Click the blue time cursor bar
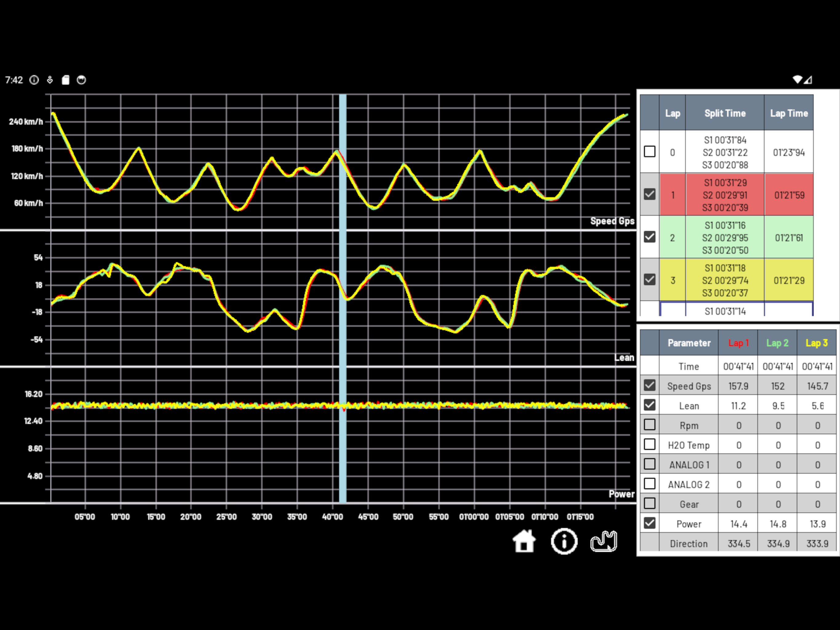This screenshot has height=630, width=840. [x=343, y=298]
